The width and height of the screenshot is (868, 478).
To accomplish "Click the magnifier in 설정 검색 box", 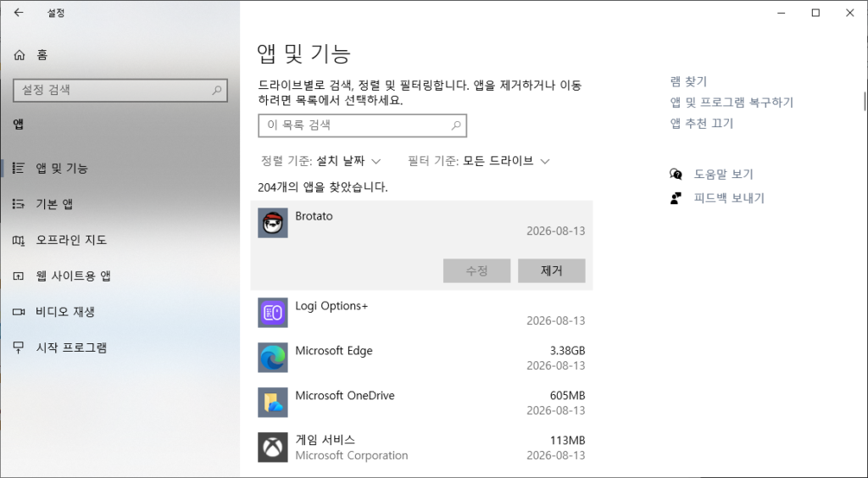I will click(216, 90).
